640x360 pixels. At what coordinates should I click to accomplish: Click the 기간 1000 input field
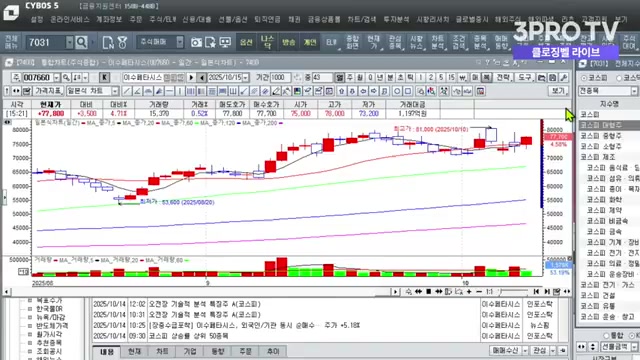(x=281, y=78)
